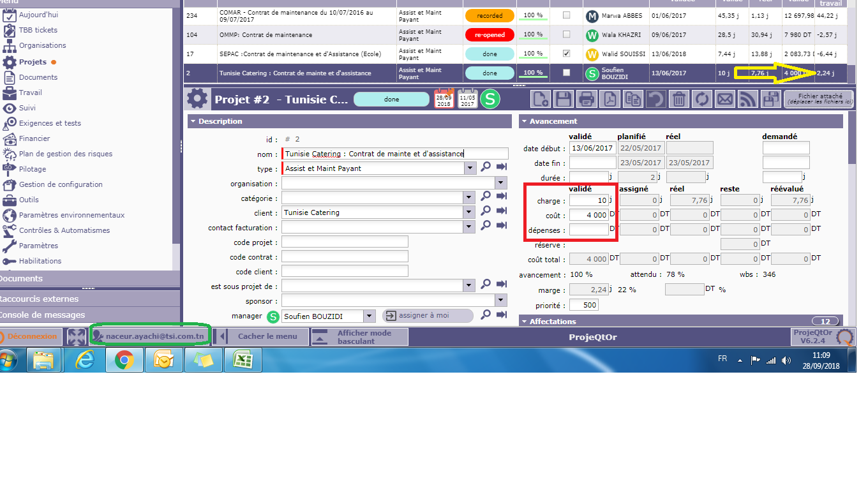This screenshot has height=490, width=868.
Task: Open the 'est sous projet de' dropdown
Action: pyautogui.click(x=470, y=285)
